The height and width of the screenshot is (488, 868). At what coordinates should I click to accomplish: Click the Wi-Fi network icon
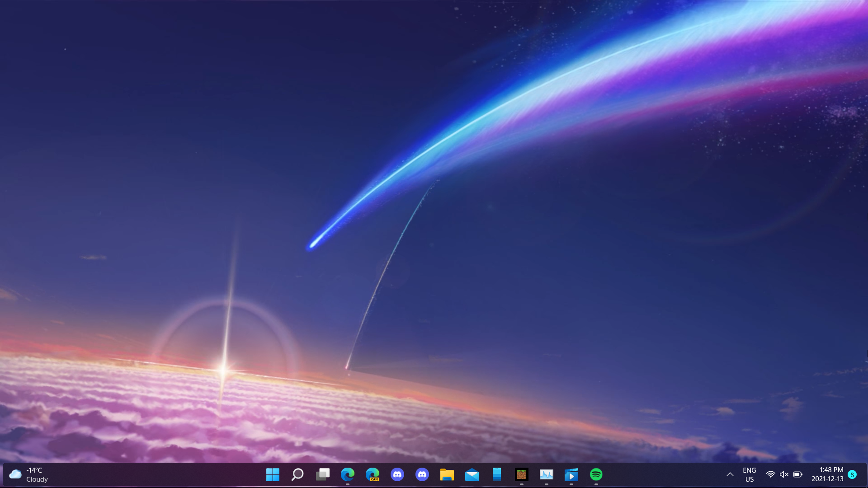770,474
